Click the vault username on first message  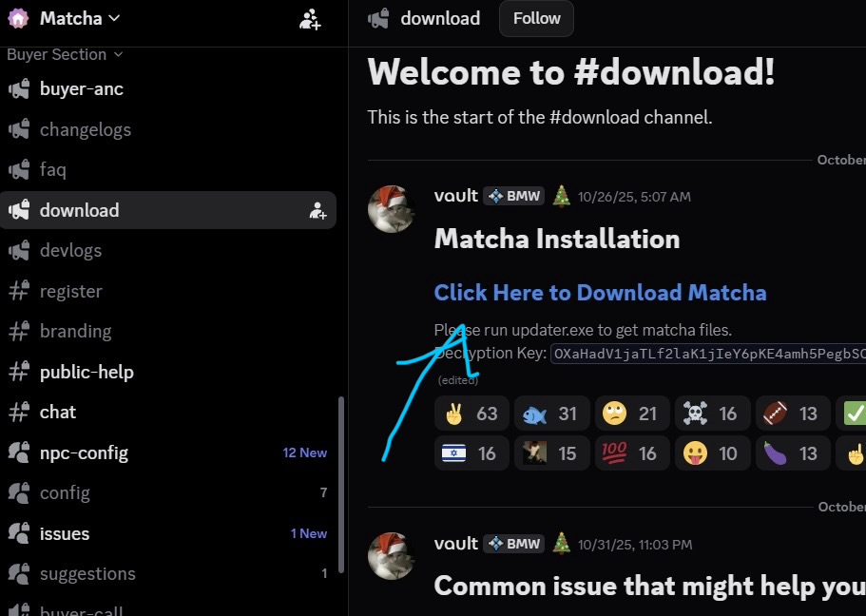click(x=455, y=196)
